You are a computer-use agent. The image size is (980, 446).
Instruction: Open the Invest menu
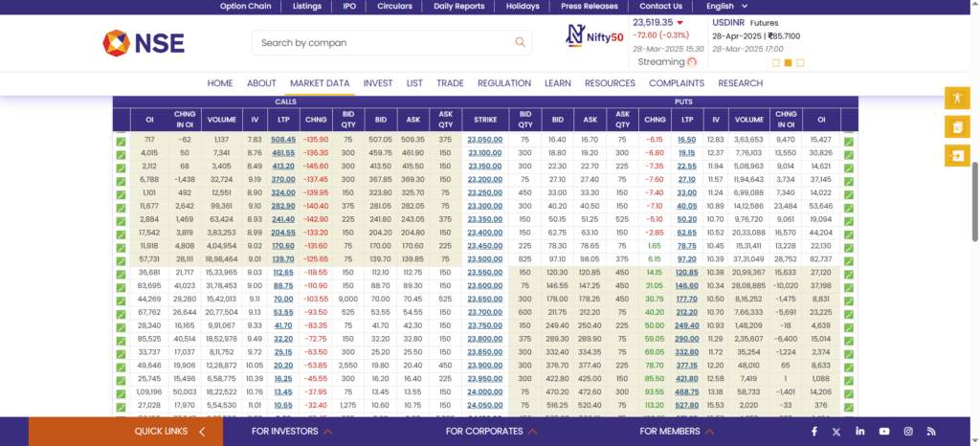point(378,83)
